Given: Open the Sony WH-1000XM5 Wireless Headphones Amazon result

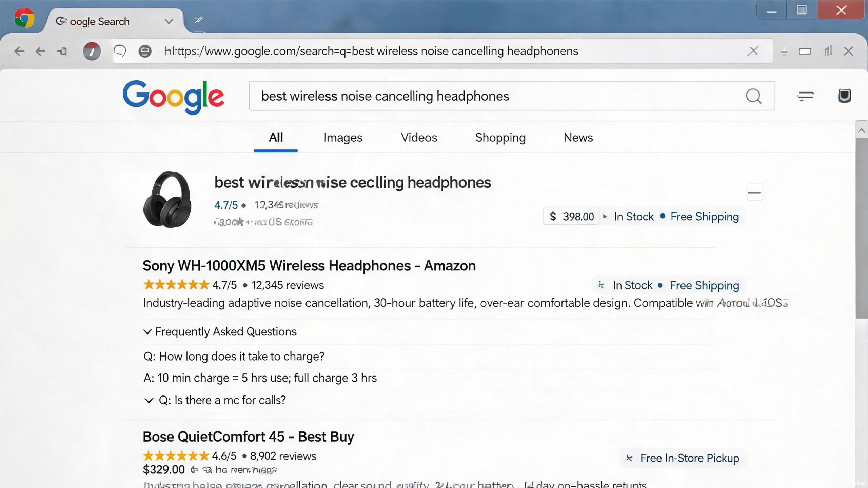Looking at the screenshot, I should pos(309,266).
